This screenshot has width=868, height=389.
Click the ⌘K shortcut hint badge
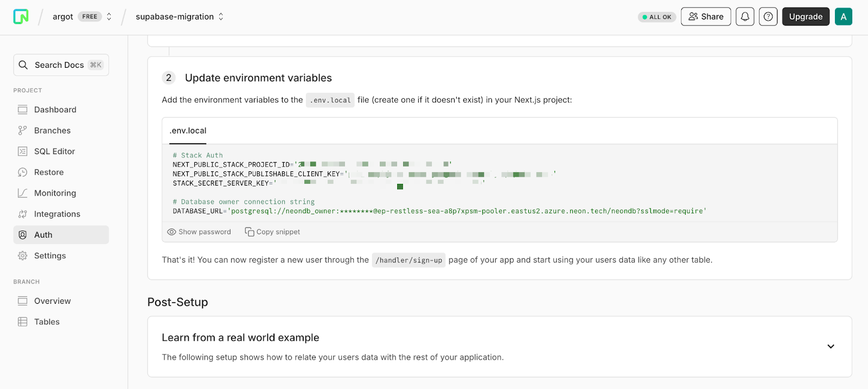point(96,65)
